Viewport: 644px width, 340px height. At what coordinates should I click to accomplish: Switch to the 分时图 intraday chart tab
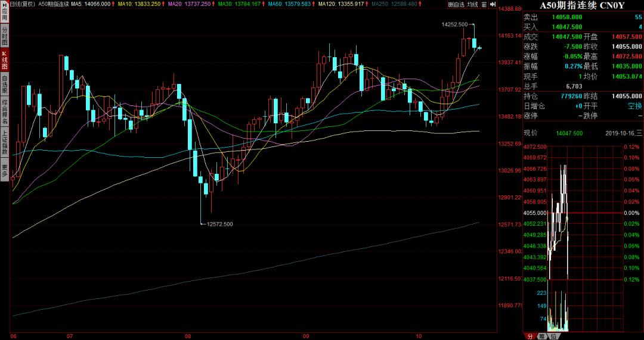5,36
